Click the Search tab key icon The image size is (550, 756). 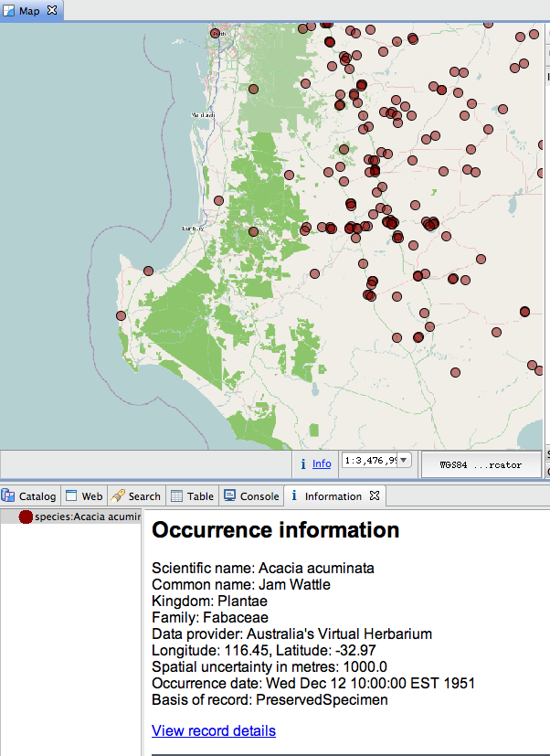click(x=118, y=496)
